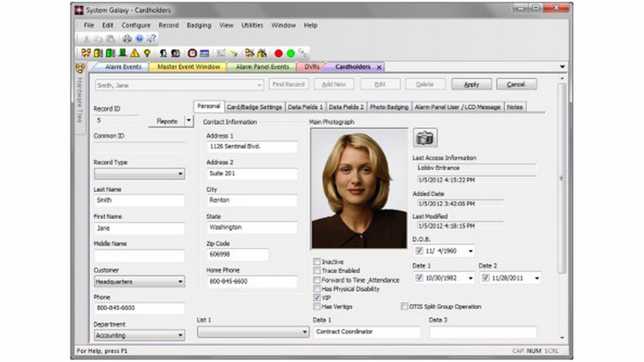Click the green round status icon in toolbar
Screen dimensions: 644x362
point(290,53)
